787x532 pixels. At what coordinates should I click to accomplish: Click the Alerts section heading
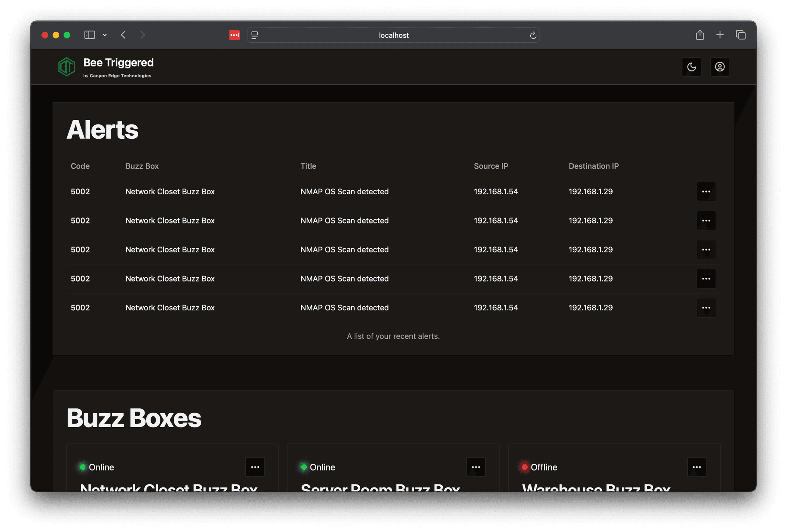coord(102,129)
